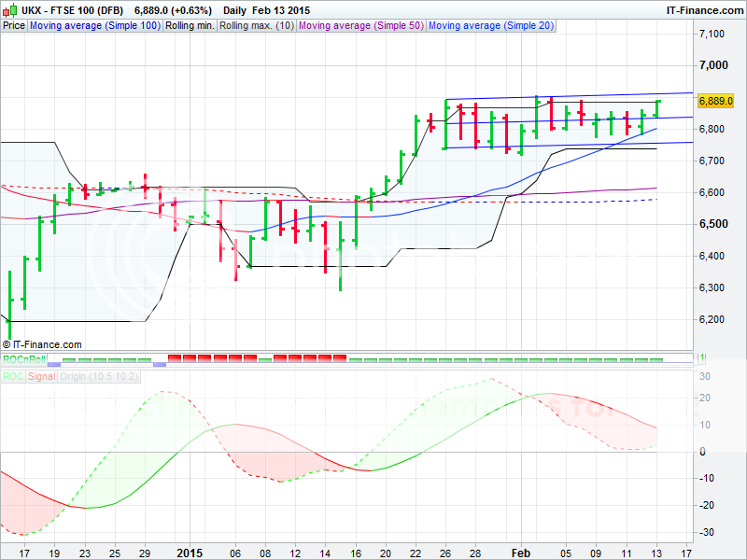Click the Rolling max. (10) indicator label
The height and width of the screenshot is (560, 747).
click(256, 26)
